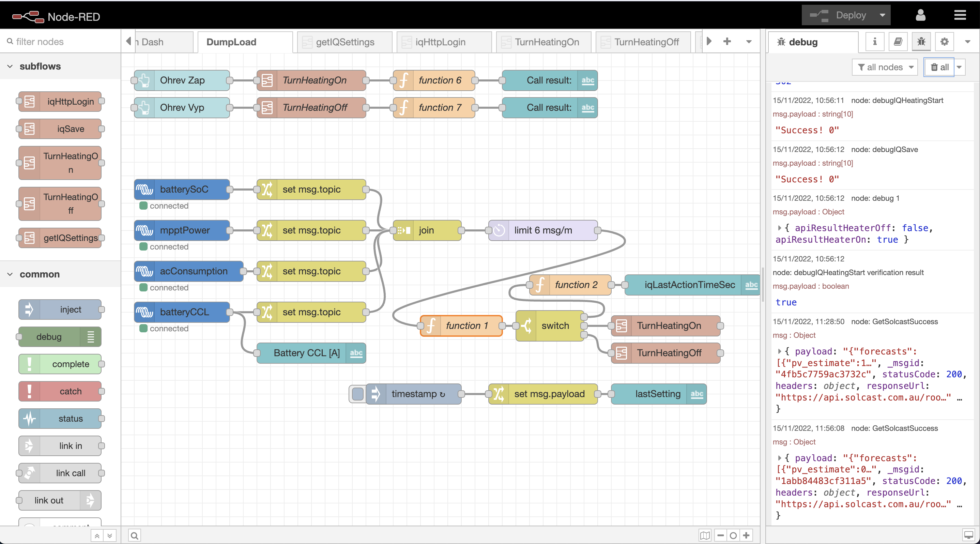Select the iqLastActionTimeSec text node

click(x=693, y=285)
